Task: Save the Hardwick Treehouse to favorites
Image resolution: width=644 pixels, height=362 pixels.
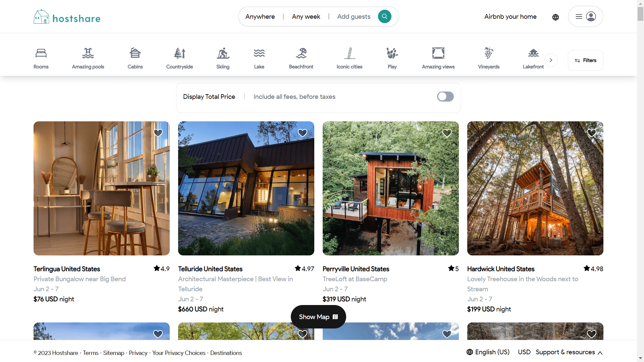Action: click(x=591, y=133)
